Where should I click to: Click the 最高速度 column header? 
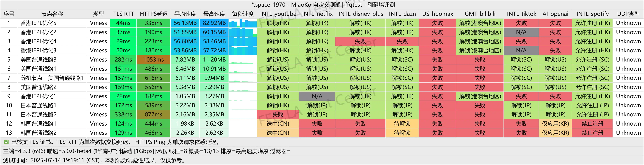pyautogui.click(x=214, y=14)
